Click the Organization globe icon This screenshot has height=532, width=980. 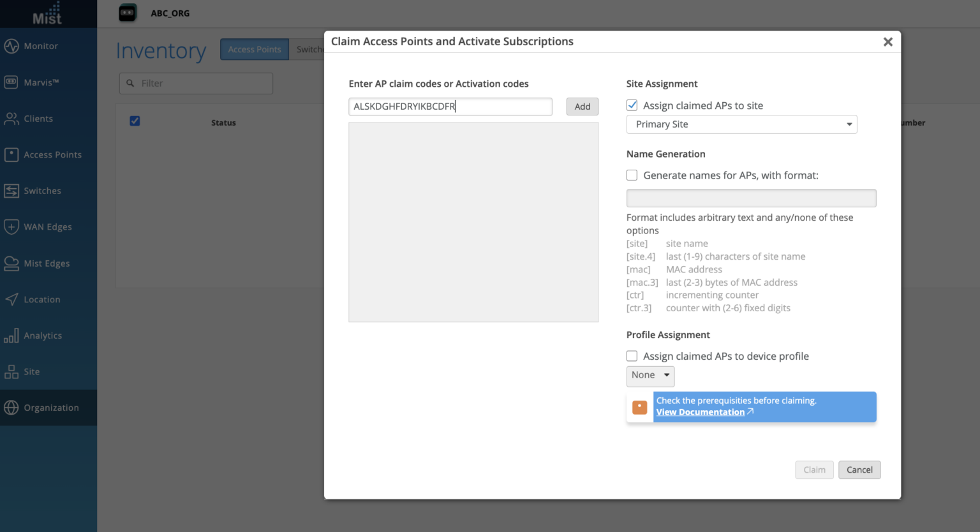click(11, 408)
